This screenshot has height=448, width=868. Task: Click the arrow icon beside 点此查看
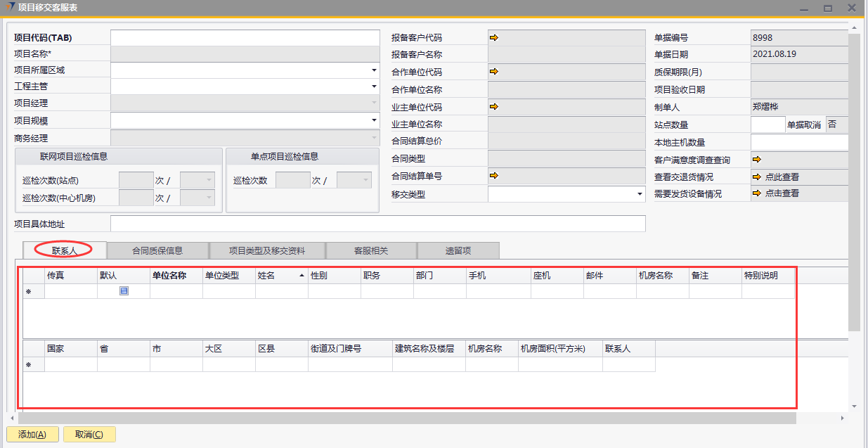pos(757,177)
